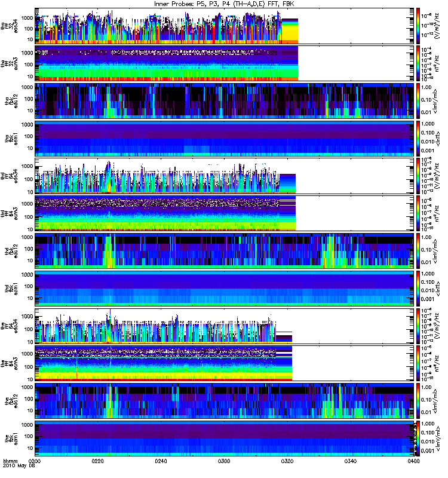Select the 'tha fff 32 scm3' y-axis label
448x478 pixels.
click(x=9, y=63)
